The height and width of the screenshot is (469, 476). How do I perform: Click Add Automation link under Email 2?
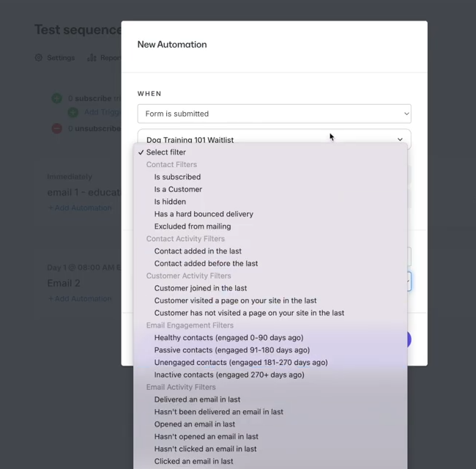(80, 298)
